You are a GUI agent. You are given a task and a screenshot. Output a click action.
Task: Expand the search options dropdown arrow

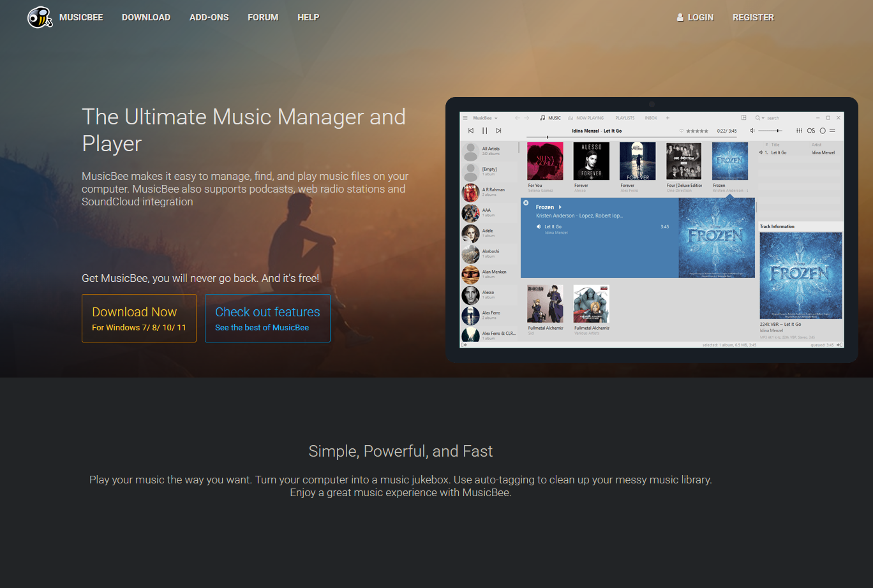tap(763, 118)
